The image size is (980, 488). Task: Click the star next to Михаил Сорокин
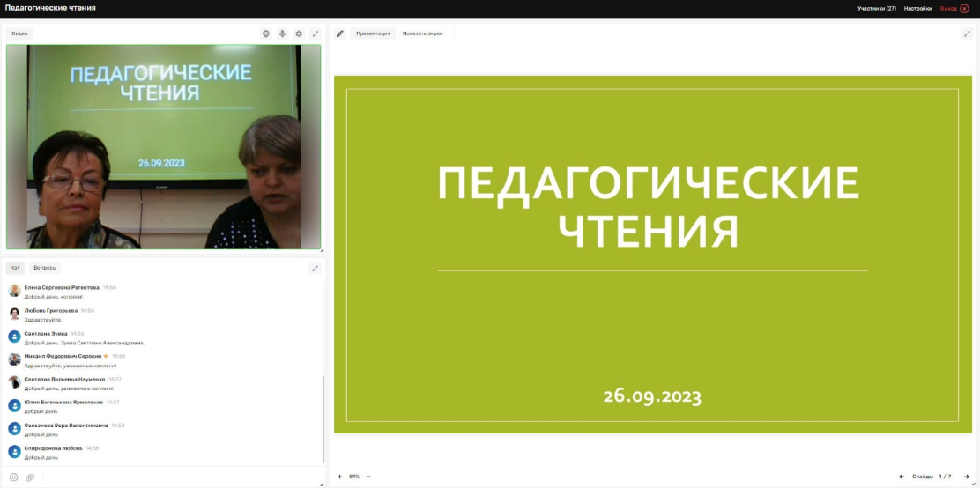pyautogui.click(x=106, y=356)
